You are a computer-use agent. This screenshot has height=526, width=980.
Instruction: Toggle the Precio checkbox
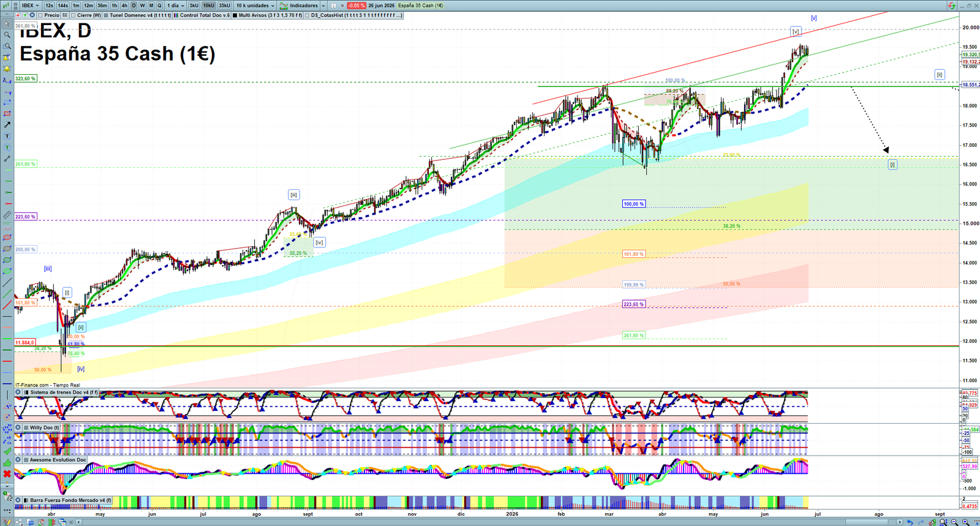(40, 15)
